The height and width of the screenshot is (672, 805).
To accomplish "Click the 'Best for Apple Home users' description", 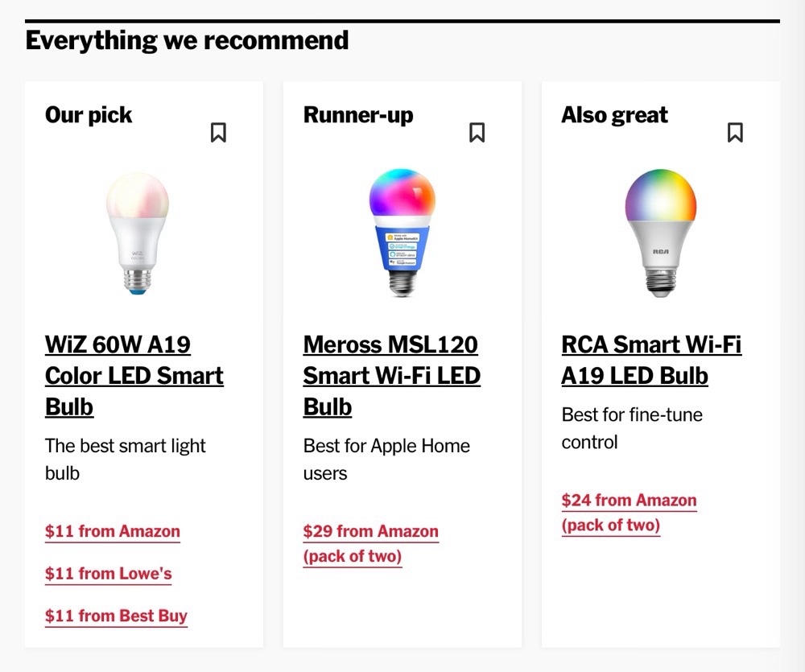I will coord(386,460).
